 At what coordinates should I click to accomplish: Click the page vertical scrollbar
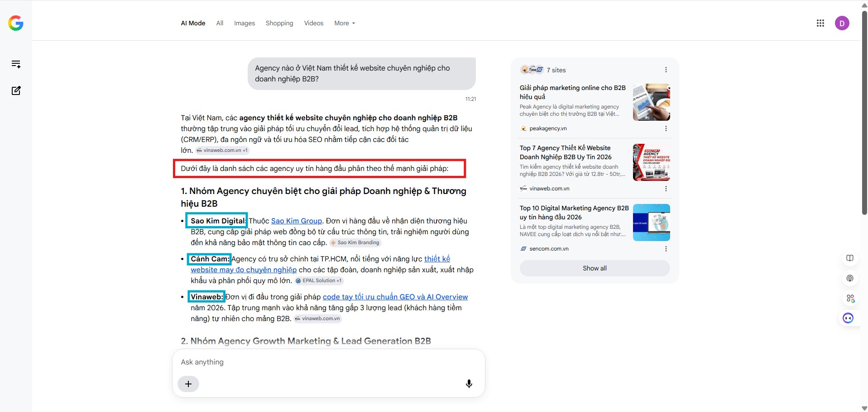(x=864, y=112)
